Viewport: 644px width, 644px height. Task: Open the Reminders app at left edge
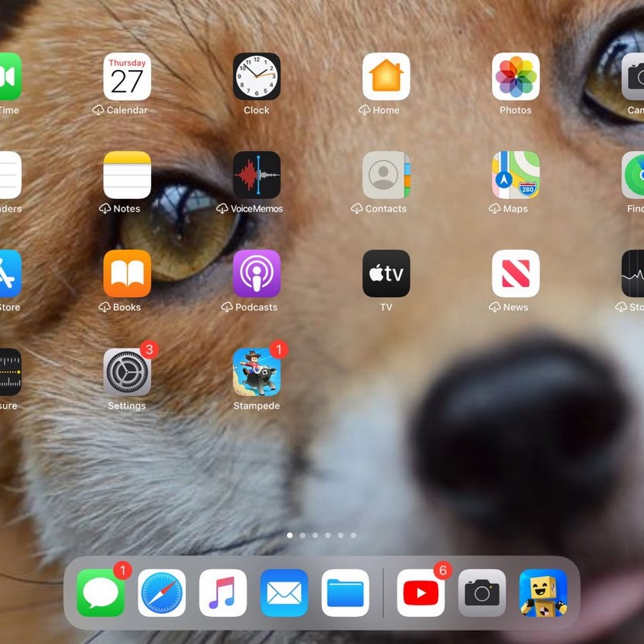point(10,175)
